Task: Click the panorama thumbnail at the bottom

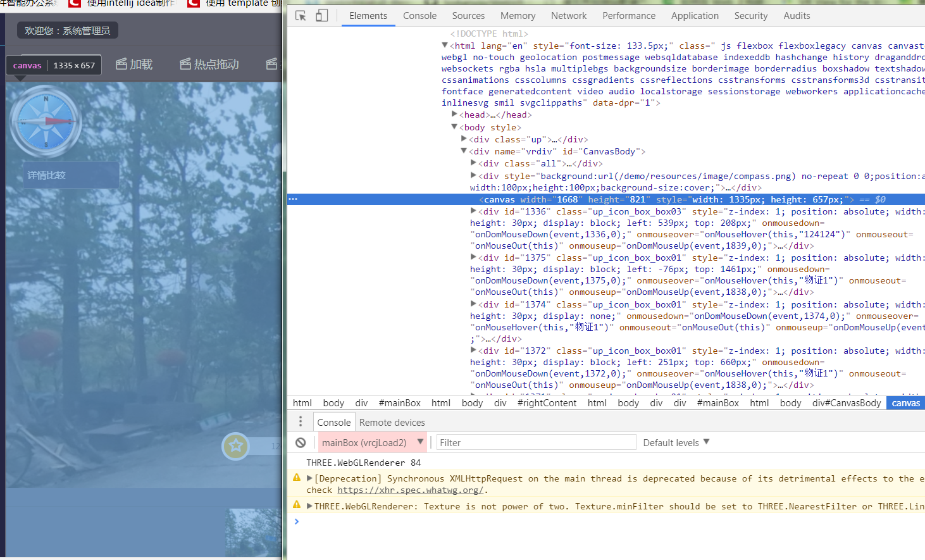Action: [x=253, y=533]
